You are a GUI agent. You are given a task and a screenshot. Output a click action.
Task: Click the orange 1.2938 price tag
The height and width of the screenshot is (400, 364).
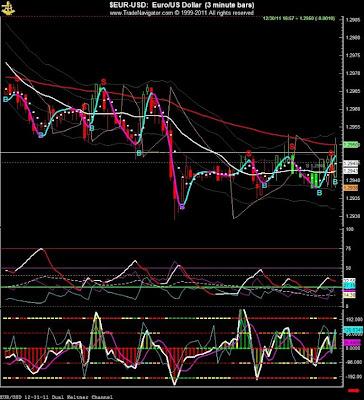[350, 188]
